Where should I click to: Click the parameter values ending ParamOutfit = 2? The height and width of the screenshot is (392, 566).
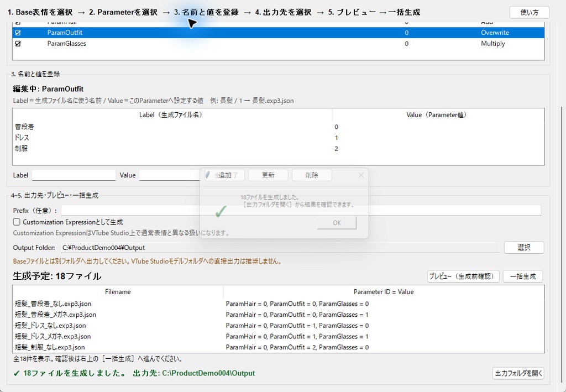tap(297, 347)
